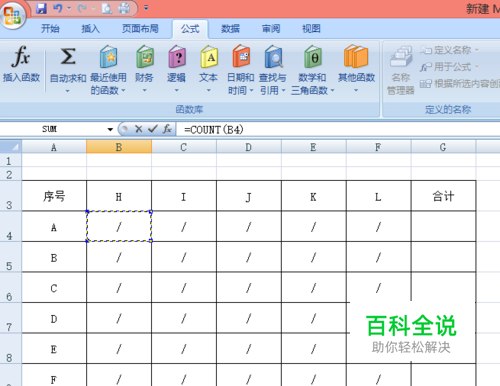The image size is (500, 386).
Task: Click header cell 合计
Action: pyautogui.click(x=443, y=196)
